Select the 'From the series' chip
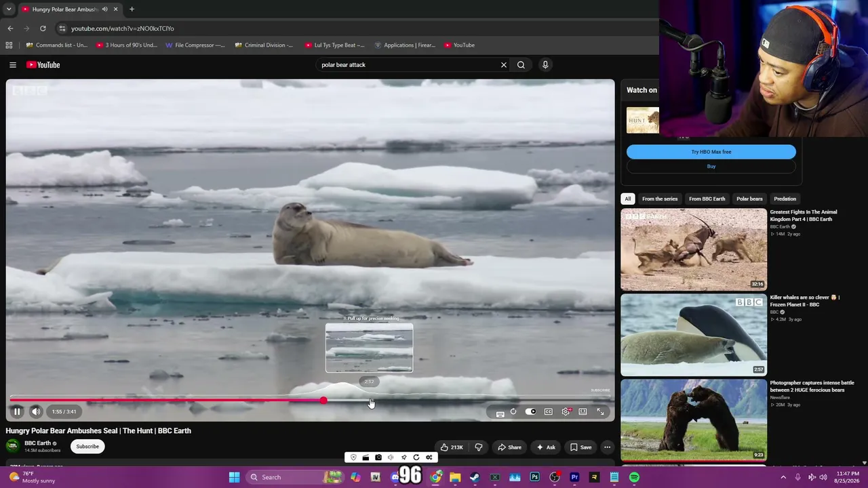868x488 pixels. 660,199
